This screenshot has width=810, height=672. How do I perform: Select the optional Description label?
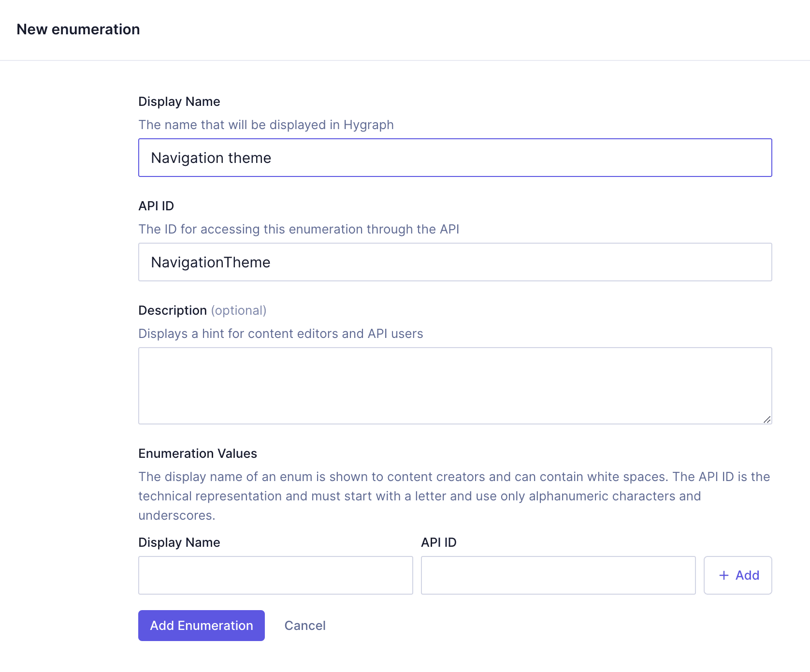[x=202, y=310]
